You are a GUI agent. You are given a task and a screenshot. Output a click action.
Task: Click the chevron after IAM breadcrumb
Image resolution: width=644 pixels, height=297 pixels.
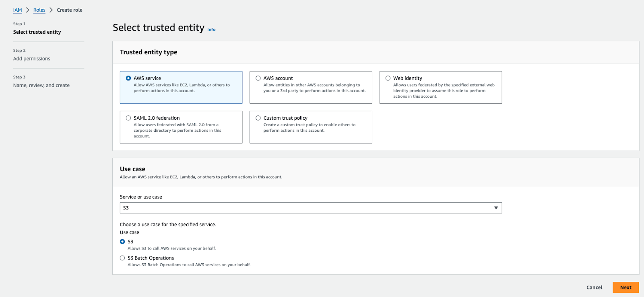28,10
